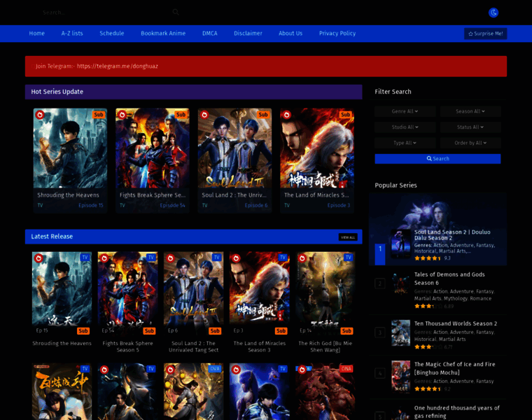Click VIEW ALL in Latest Release
The image size is (532, 420).
(x=348, y=237)
